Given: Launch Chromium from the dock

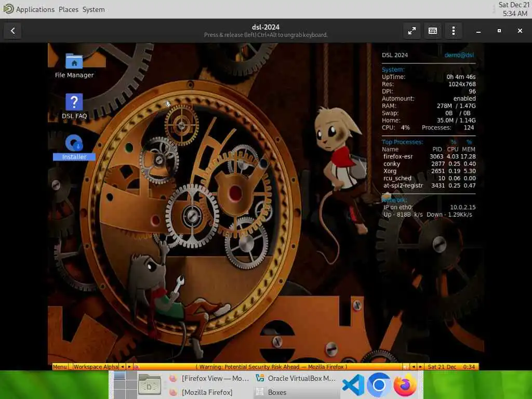Looking at the screenshot, I should coord(379,385).
